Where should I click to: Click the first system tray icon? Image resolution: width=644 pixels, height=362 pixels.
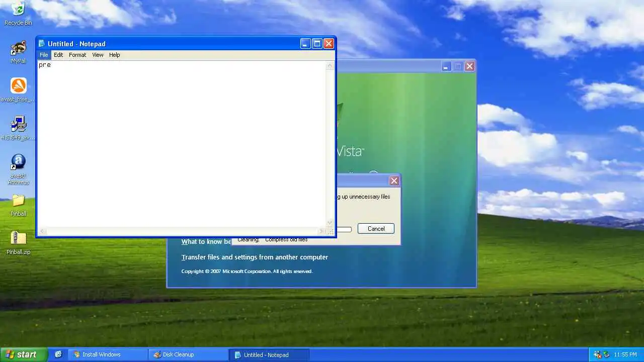tap(597, 354)
